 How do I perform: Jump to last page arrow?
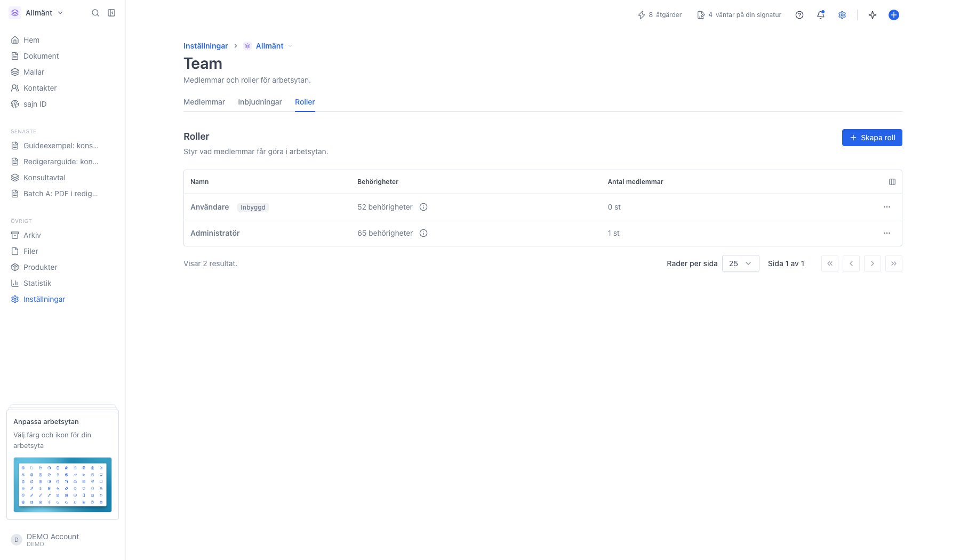pos(894,263)
